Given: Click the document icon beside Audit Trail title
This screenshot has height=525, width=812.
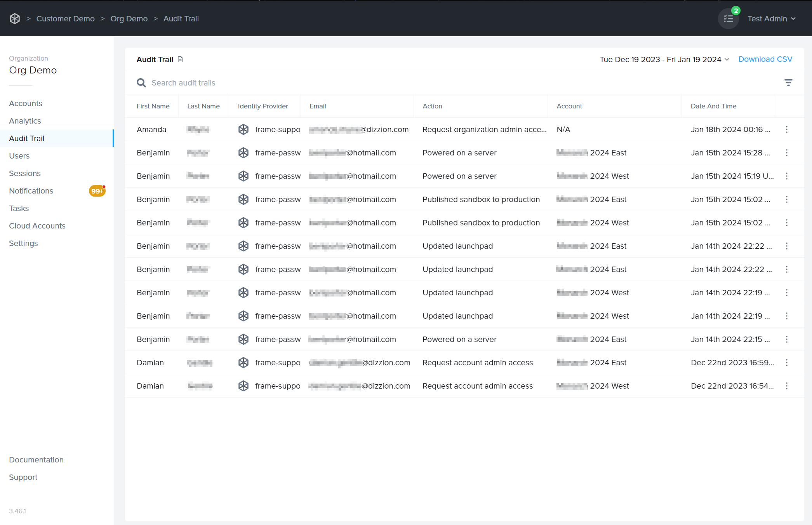Looking at the screenshot, I should [x=180, y=59].
